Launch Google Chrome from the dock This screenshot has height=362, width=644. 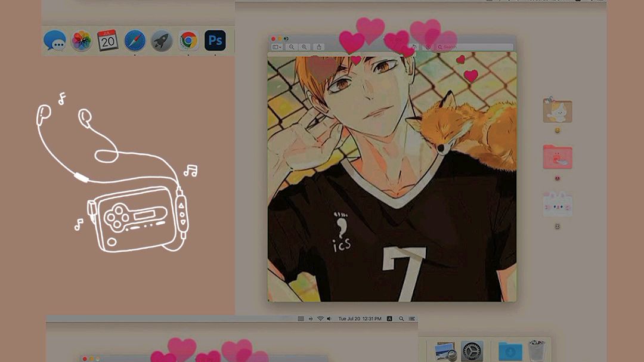pos(188,41)
